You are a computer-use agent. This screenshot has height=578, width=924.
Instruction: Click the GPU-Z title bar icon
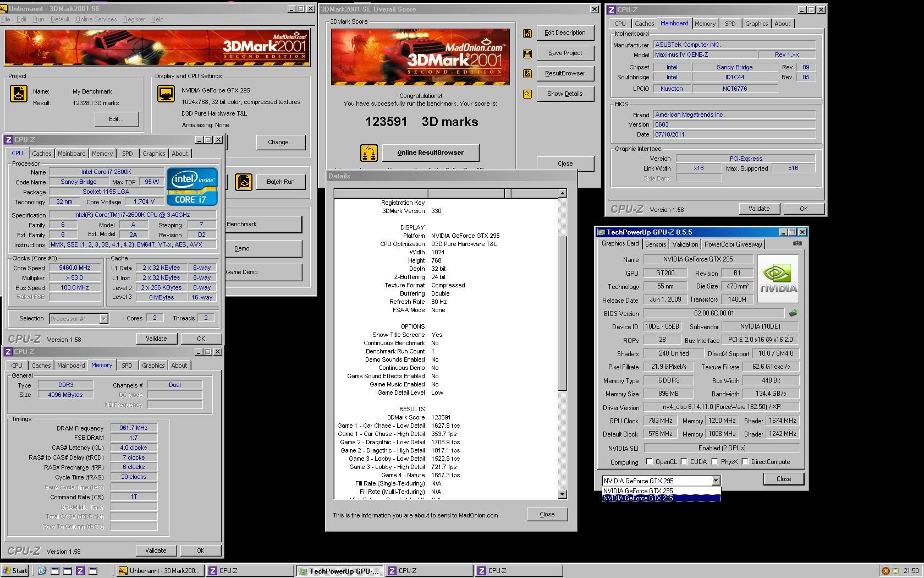click(x=601, y=232)
